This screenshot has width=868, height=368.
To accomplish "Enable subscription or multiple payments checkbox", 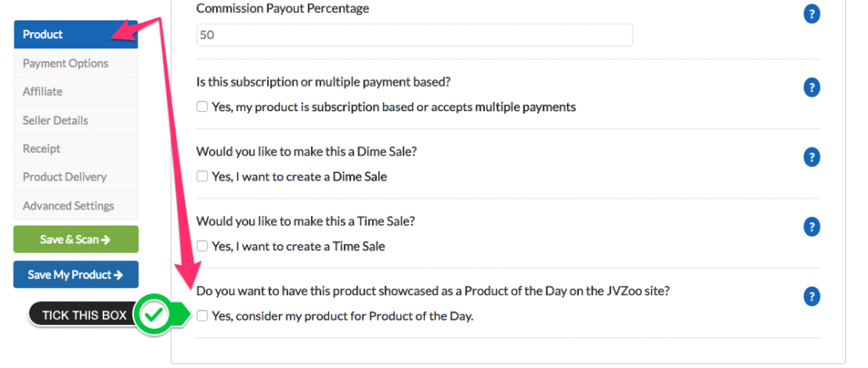I will [x=202, y=106].
